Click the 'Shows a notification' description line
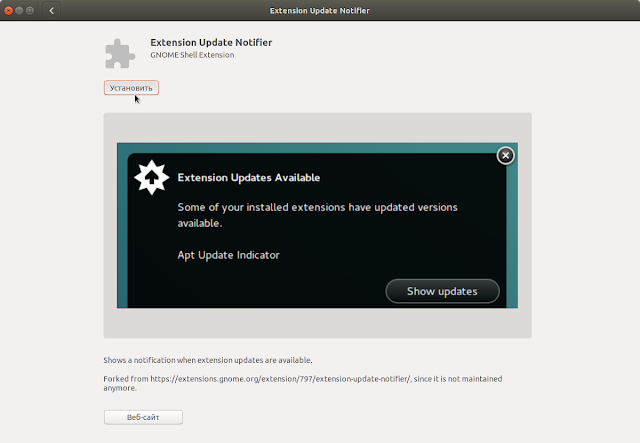The width and height of the screenshot is (640, 443). click(208, 360)
